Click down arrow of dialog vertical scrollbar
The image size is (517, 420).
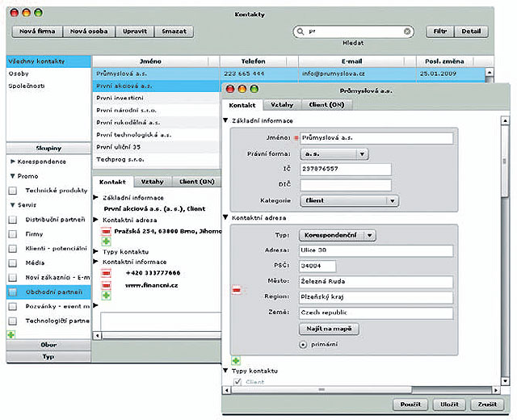[x=505, y=381]
